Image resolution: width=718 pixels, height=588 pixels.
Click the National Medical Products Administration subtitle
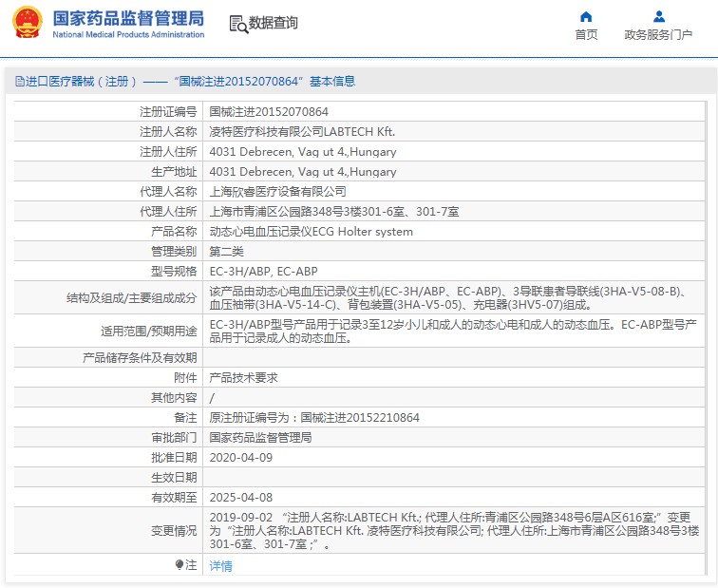127,34
